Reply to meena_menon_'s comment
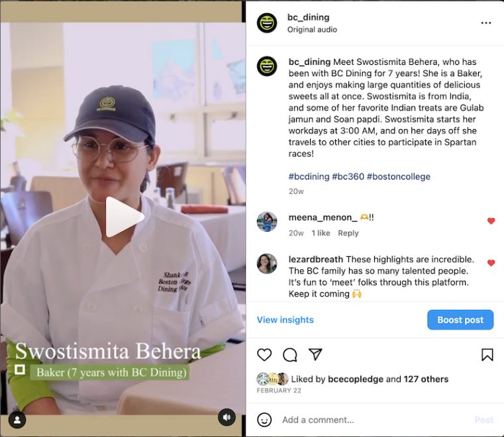Viewport: 504px width, 437px height. tap(348, 233)
